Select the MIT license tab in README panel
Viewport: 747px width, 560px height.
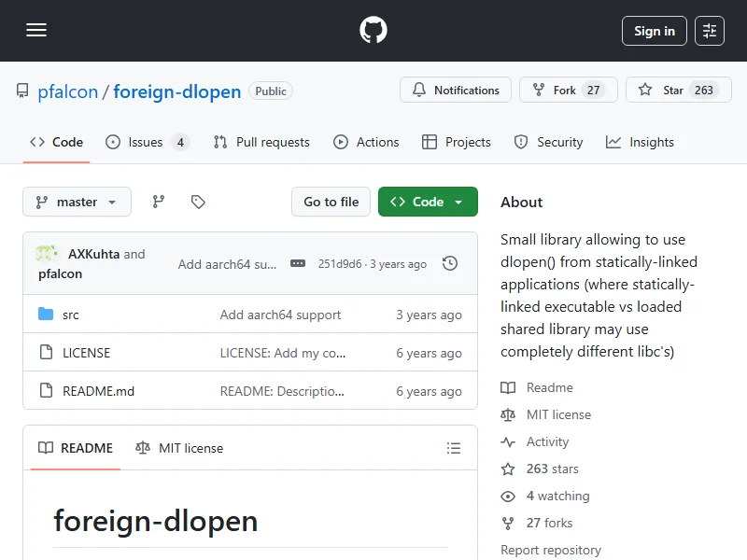179,448
